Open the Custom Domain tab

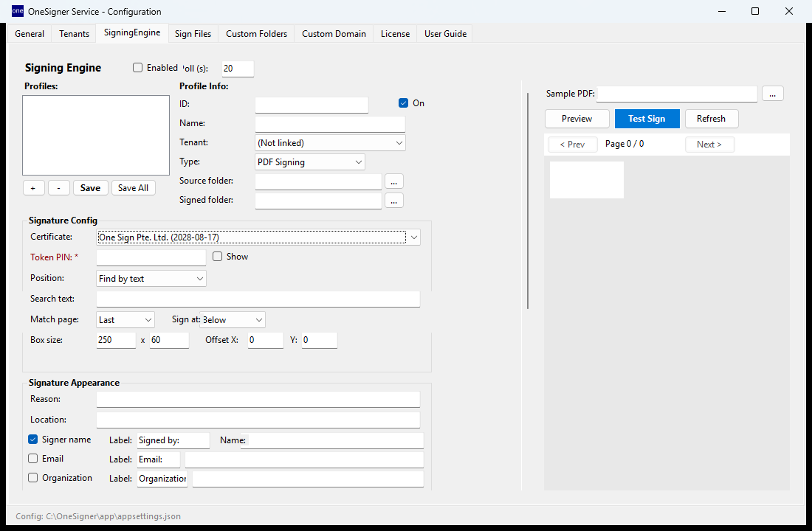click(334, 34)
